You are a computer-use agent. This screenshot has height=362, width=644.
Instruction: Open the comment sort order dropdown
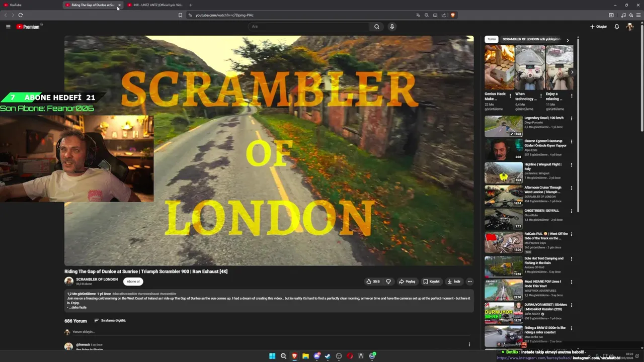pyautogui.click(x=110, y=320)
